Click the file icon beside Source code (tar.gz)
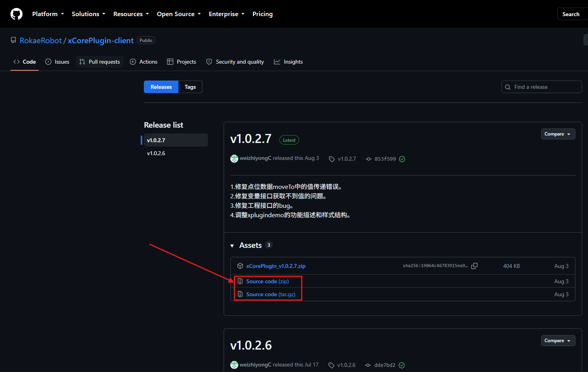The height and width of the screenshot is (372, 588). click(240, 294)
